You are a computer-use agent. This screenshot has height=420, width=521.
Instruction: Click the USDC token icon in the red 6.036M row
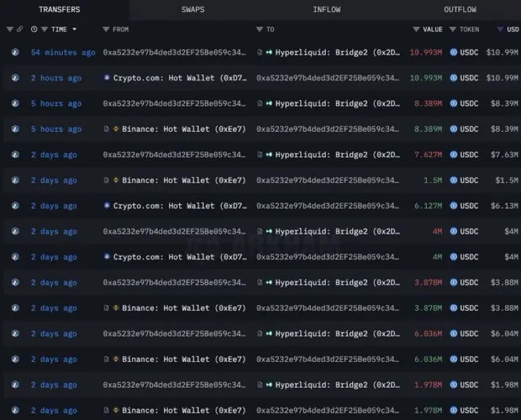[x=453, y=334]
